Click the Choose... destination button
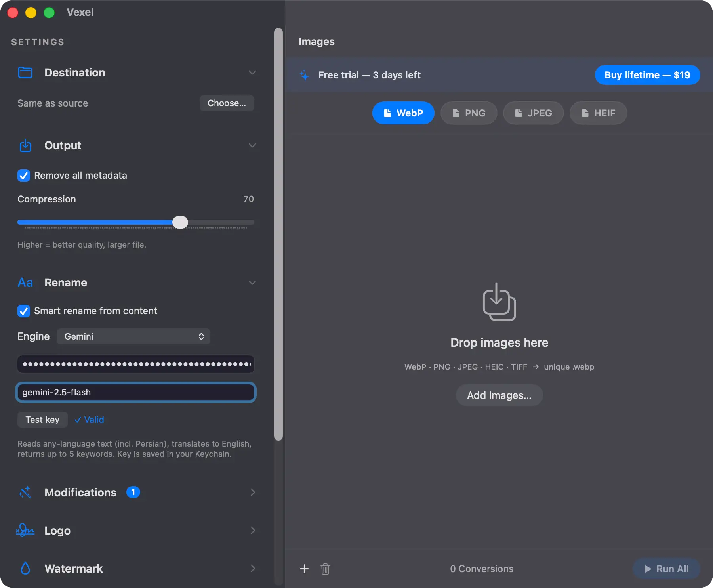Viewport: 713px width, 588px height. pyautogui.click(x=227, y=103)
